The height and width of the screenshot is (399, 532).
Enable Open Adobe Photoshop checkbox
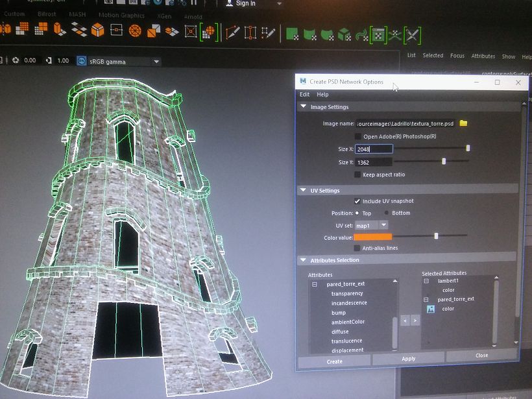pos(357,136)
